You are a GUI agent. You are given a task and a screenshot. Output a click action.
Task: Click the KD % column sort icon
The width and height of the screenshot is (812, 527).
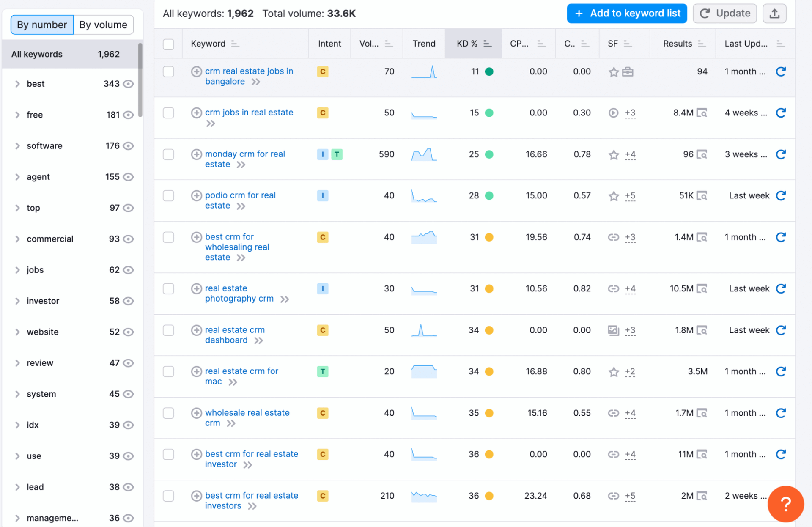tap(488, 44)
